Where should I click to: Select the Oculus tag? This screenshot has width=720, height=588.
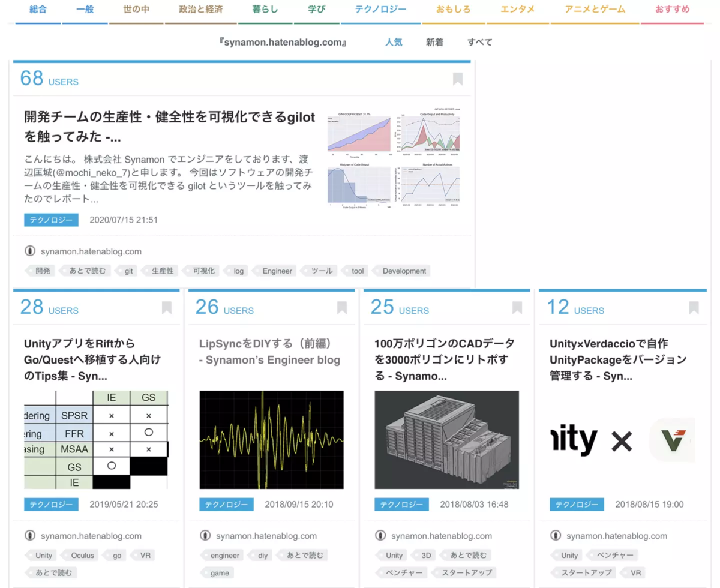click(x=80, y=555)
